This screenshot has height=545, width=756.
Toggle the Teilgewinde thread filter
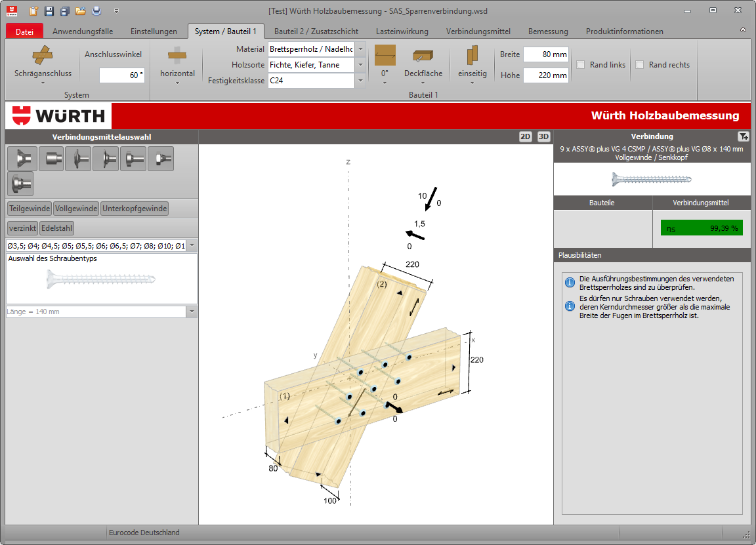coord(30,209)
